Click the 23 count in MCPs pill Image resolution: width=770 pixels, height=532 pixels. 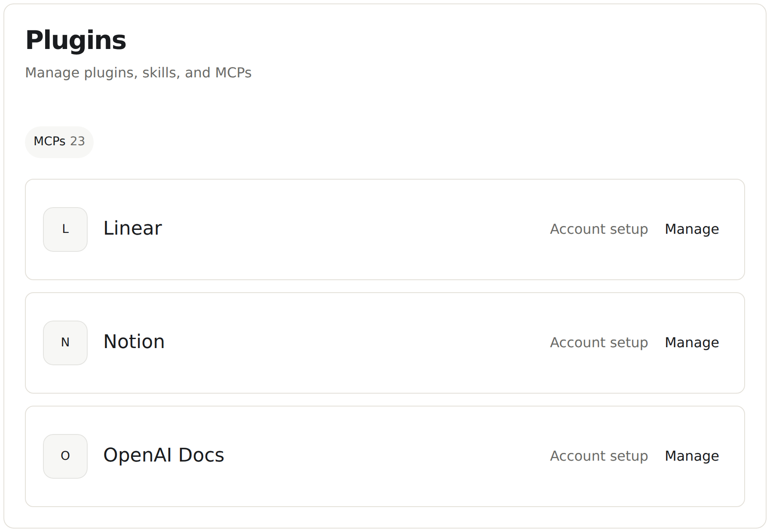pos(77,141)
